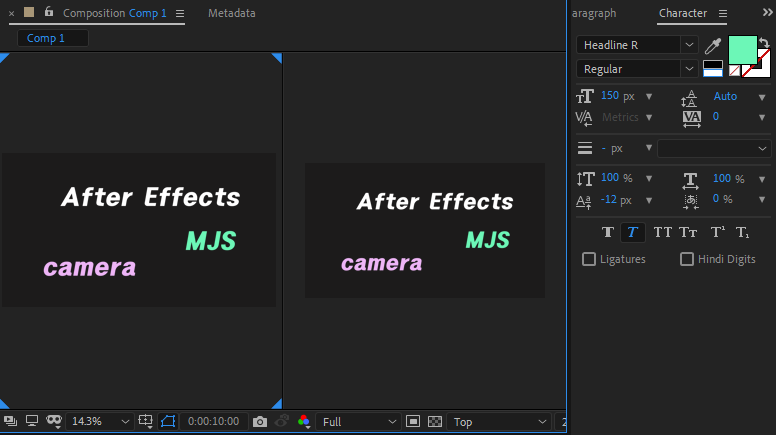Toggle Small Caps
This screenshot has width=776, height=435.
click(688, 232)
